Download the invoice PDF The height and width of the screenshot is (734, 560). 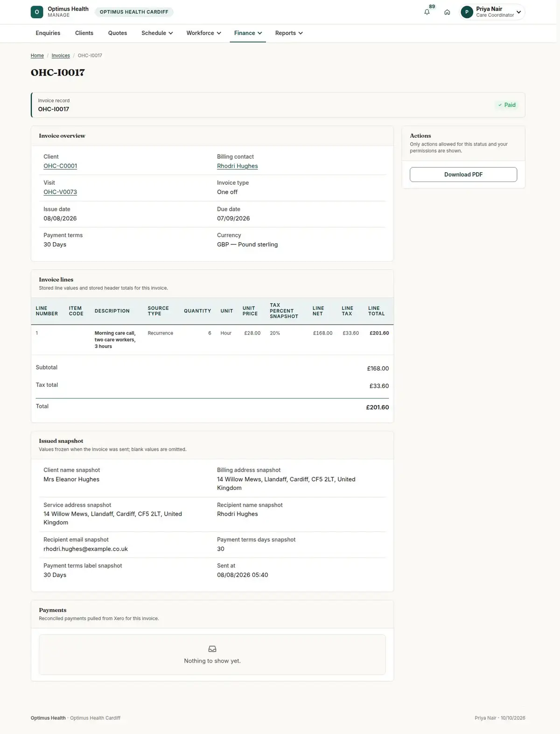(463, 175)
